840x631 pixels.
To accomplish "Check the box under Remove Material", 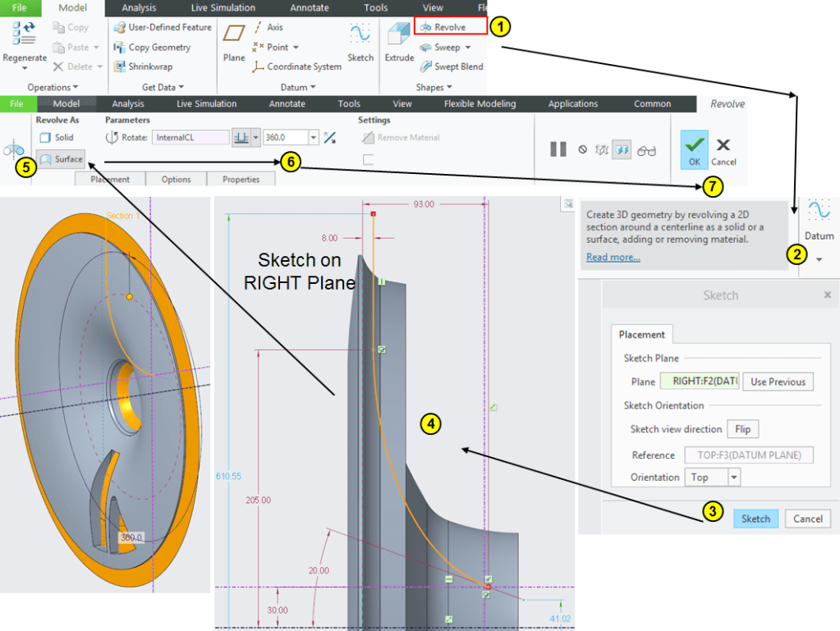I will tap(368, 159).
